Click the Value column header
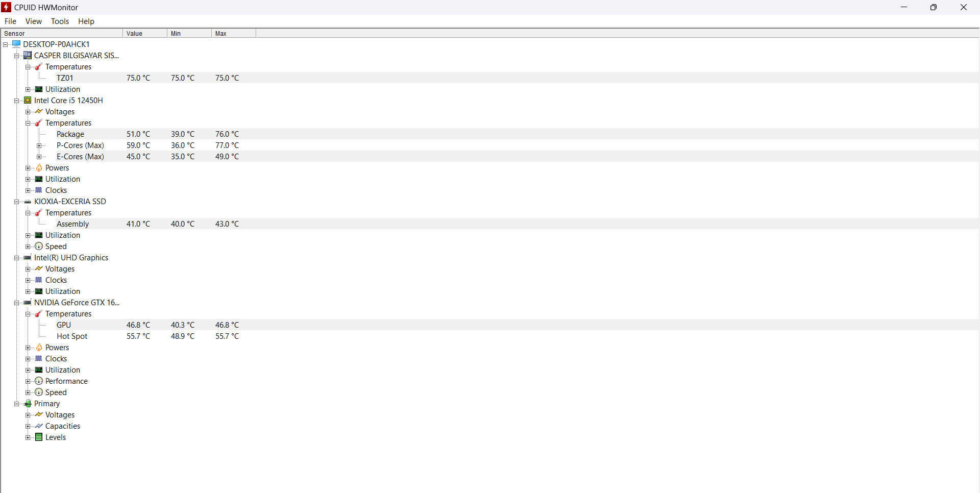 (144, 34)
